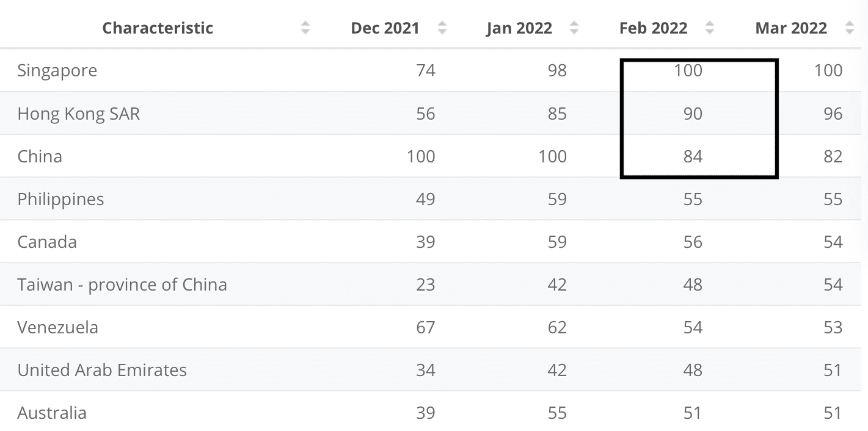This screenshot has width=868, height=431.
Task: Click the Canada row label
Action: point(47,242)
